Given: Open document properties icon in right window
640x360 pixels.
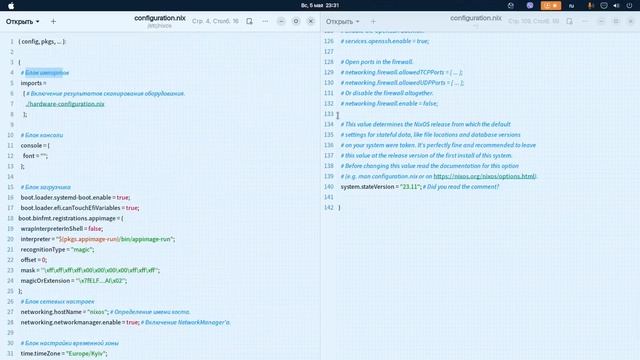Looking at the screenshot, I should [569, 21].
